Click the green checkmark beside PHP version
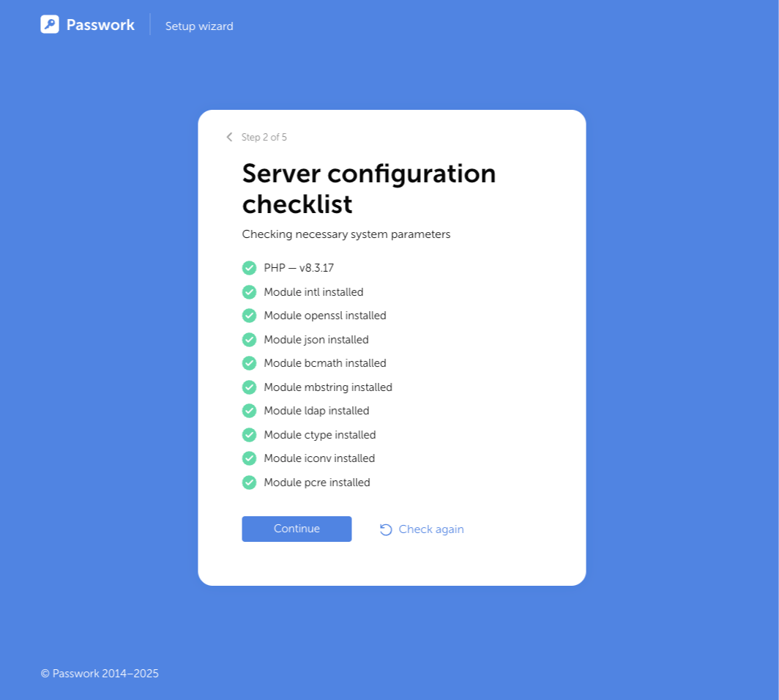 click(x=249, y=267)
